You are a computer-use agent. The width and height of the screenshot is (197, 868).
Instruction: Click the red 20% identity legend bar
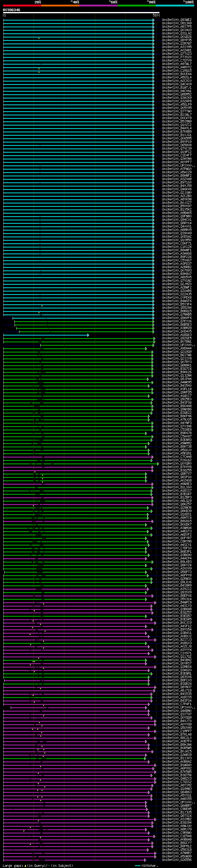coord(22,6)
